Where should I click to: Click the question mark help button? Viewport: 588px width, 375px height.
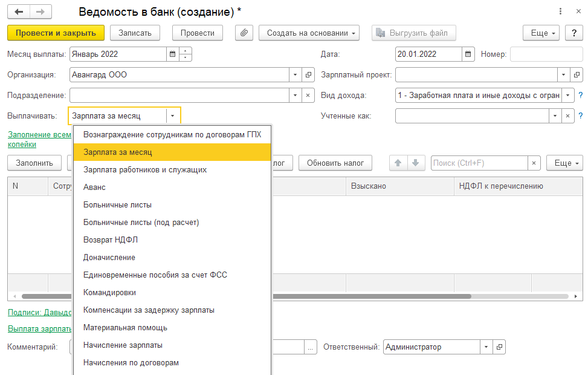coord(574,33)
